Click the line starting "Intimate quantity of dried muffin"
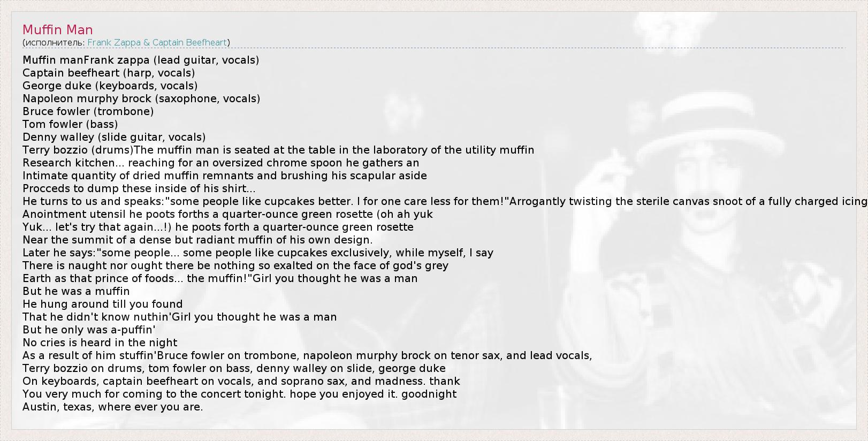Image resolution: width=868 pixels, height=441 pixels. (224, 176)
